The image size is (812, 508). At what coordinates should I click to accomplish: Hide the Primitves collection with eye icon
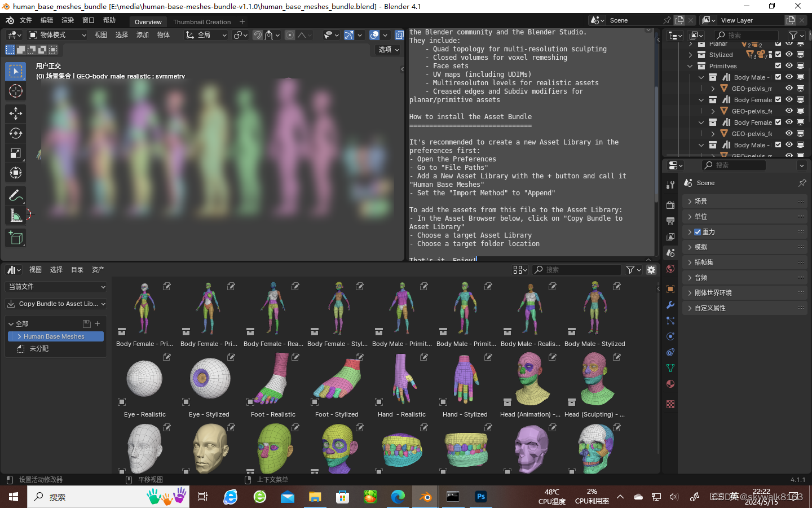(x=789, y=66)
